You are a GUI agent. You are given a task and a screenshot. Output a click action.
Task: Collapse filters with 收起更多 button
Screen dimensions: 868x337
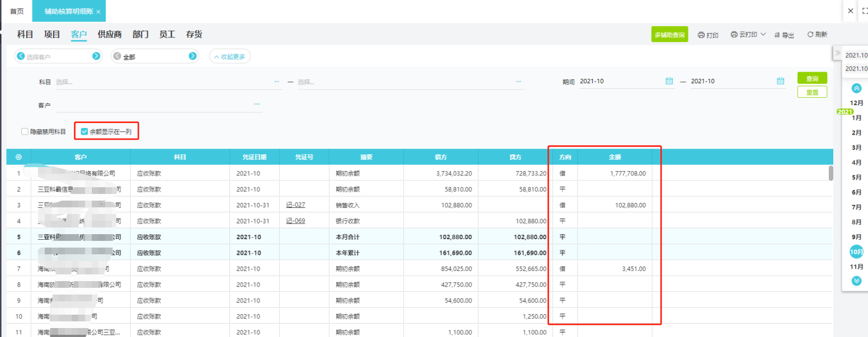(230, 56)
